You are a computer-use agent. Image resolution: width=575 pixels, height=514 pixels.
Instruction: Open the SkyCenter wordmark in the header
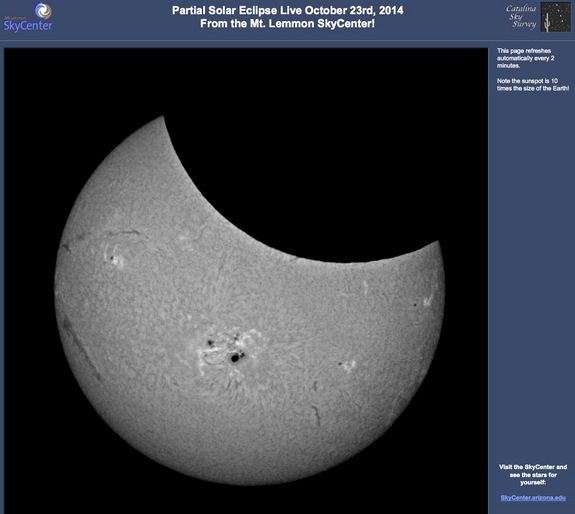(x=28, y=26)
